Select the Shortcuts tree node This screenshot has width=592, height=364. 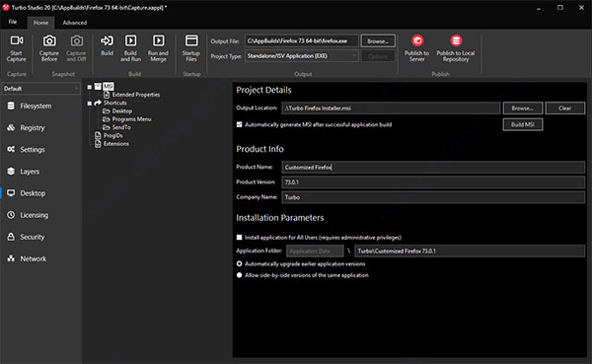pyautogui.click(x=115, y=103)
